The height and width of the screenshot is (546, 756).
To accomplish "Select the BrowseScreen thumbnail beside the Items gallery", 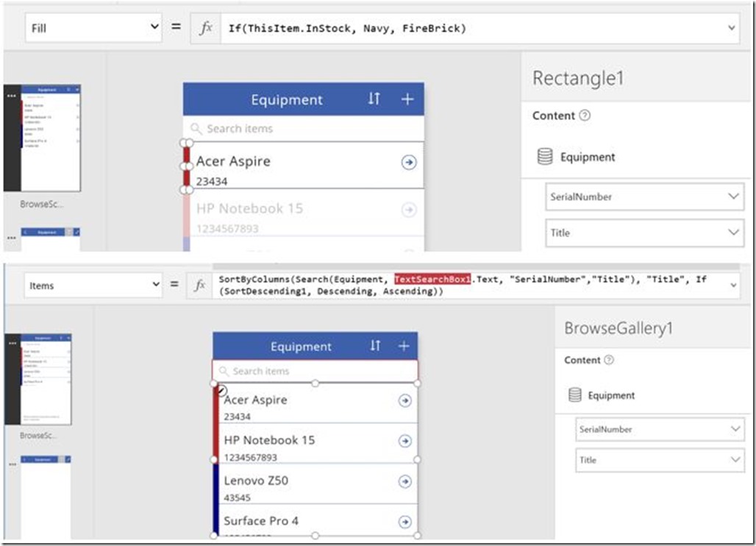I will click(46, 378).
